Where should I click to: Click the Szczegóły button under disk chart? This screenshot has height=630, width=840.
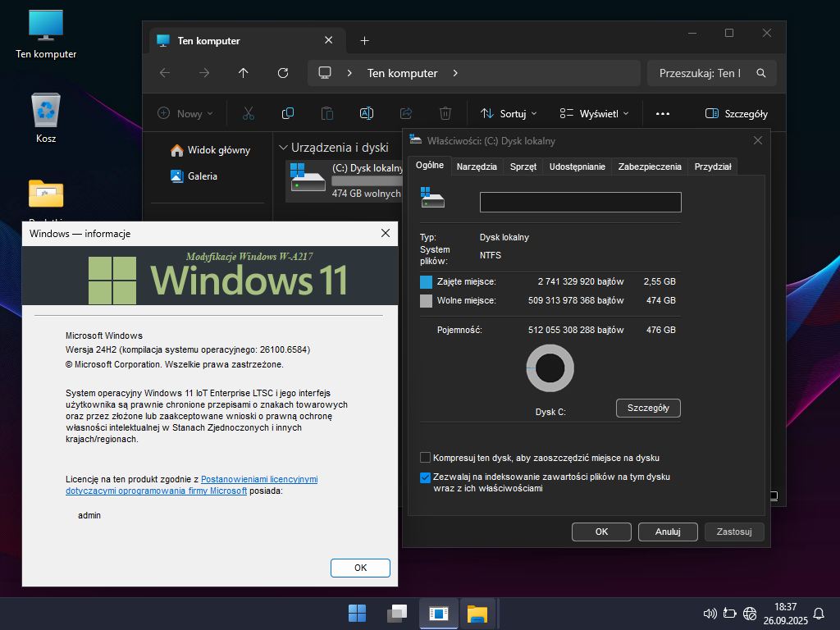click(x=648, y=408)
